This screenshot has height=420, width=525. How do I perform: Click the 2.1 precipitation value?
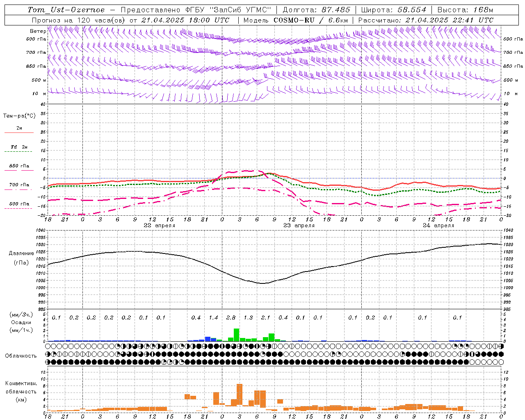(x=266, y=317)
